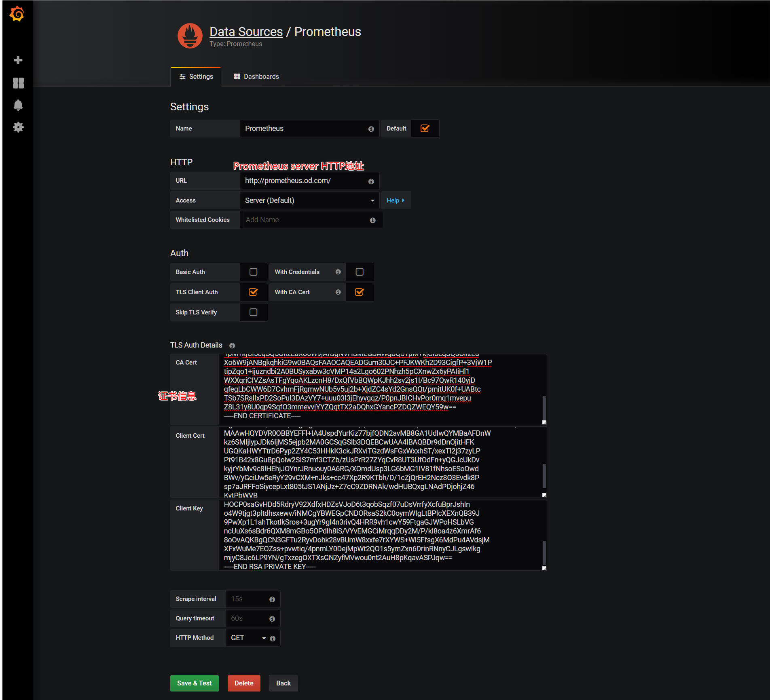770x700 pixels.
Task: Open the Grafana home logo
Action: coord(17,14)
